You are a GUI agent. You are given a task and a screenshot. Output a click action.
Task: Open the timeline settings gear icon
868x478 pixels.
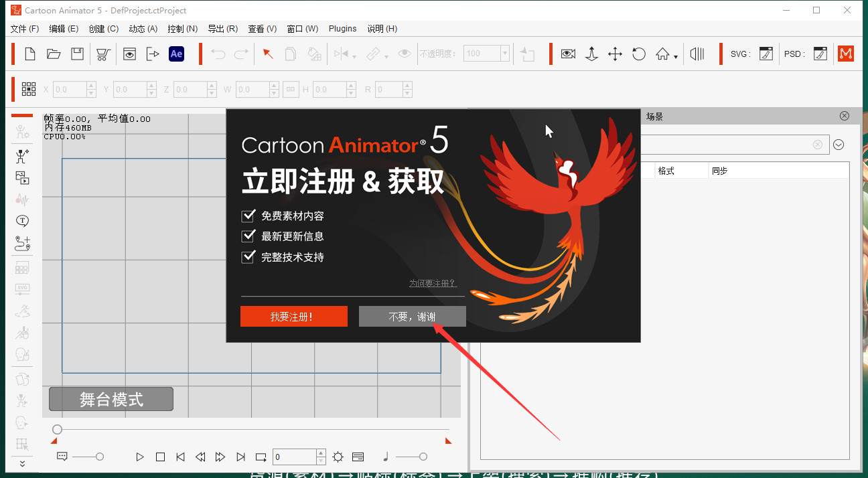pyautogui.click(x=338, y=457)
